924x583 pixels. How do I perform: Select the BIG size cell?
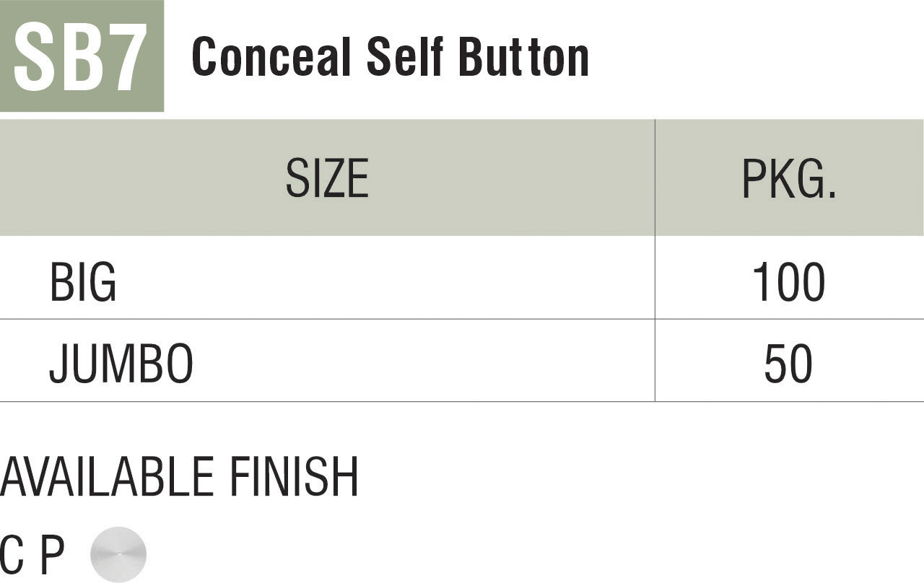(x=83, y=281)
